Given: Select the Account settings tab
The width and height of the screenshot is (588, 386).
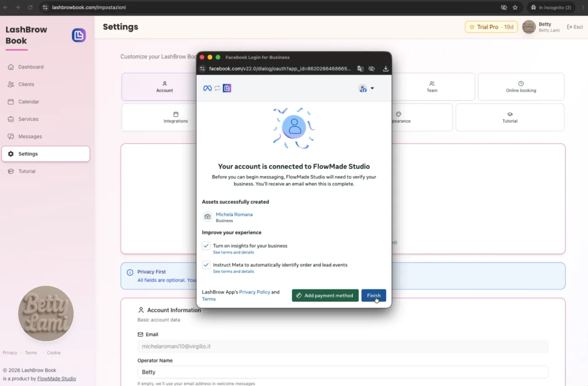Looking at the screenshot, I should pyautogui.click(x=164, y=87).
